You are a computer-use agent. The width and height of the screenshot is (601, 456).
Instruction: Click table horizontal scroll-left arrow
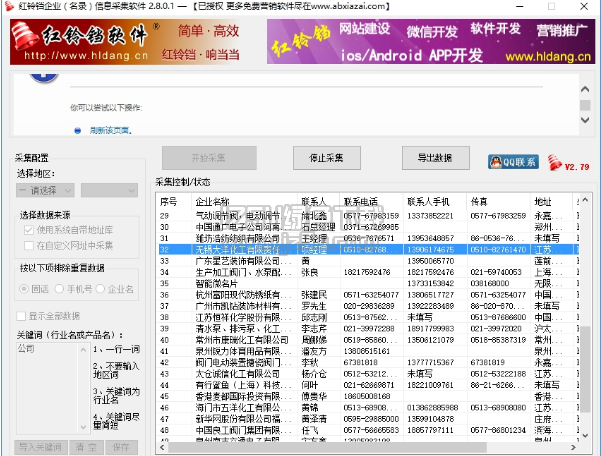(x=162, y=447)
